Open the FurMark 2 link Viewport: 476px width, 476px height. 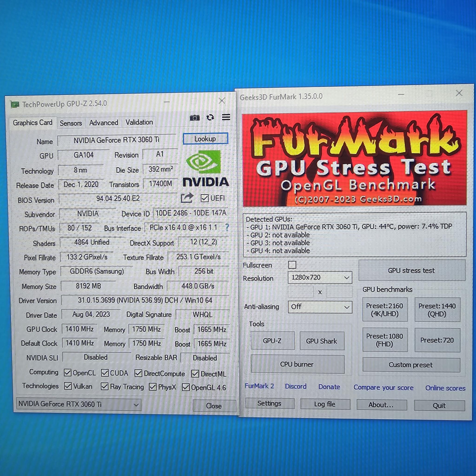point(259,386)
